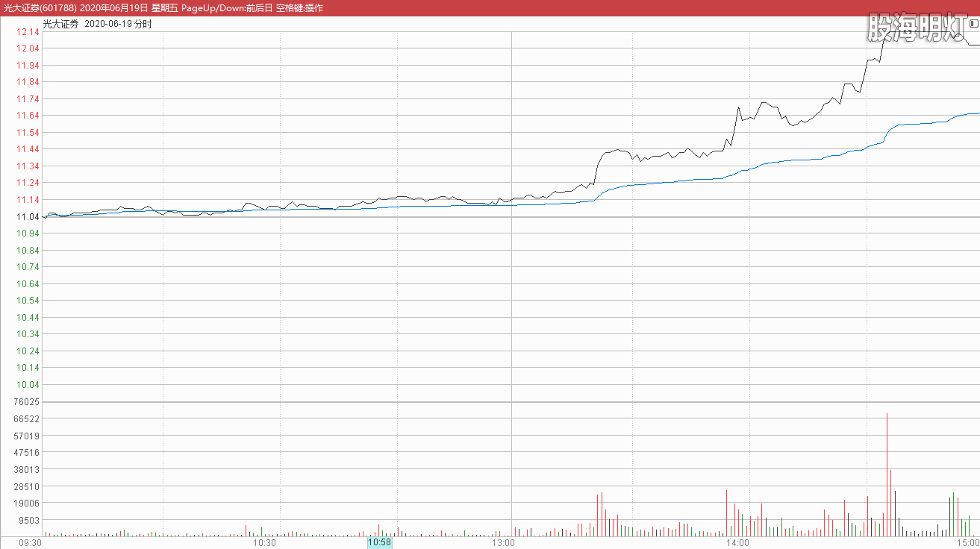Click the 10.34 price axis label
Viewport: 980px width, 549px height.
point(28,334)
